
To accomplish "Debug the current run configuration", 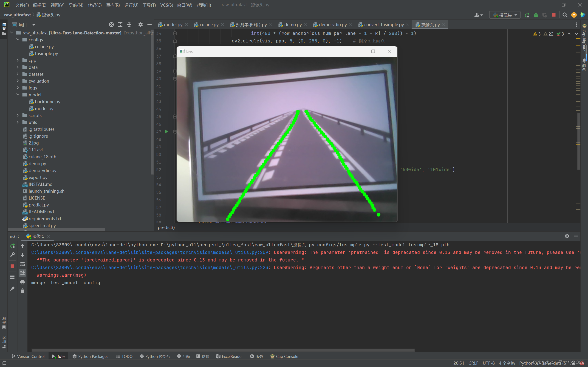I will coord(536,15).
